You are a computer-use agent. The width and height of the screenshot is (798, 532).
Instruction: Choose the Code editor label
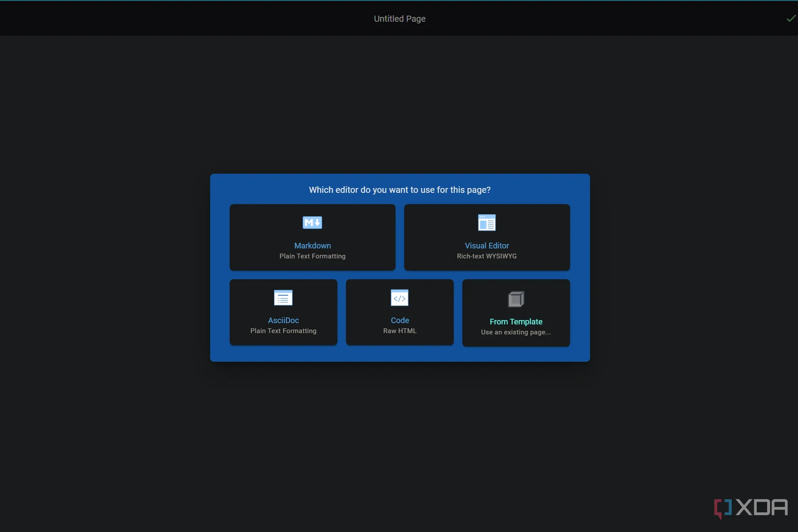coord(399,321)
